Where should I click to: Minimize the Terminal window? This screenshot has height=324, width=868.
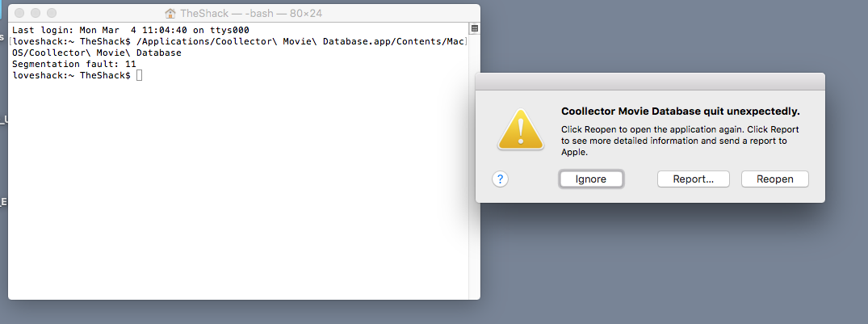point(36,13)
